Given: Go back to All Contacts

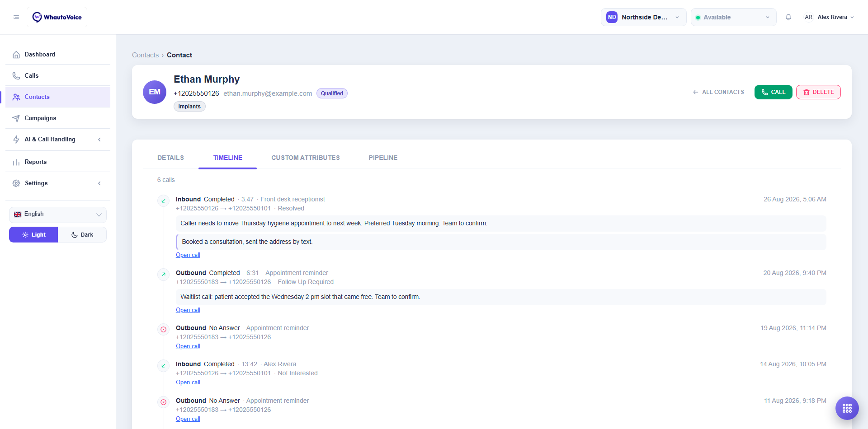Looking at the screenshot, I should point(718,92).
